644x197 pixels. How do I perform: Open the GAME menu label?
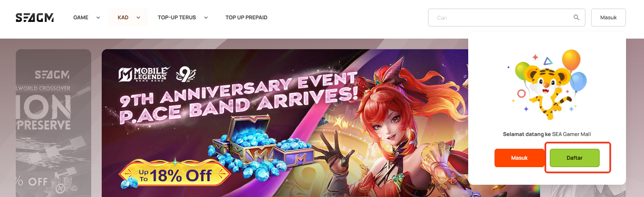click(81, 18)
